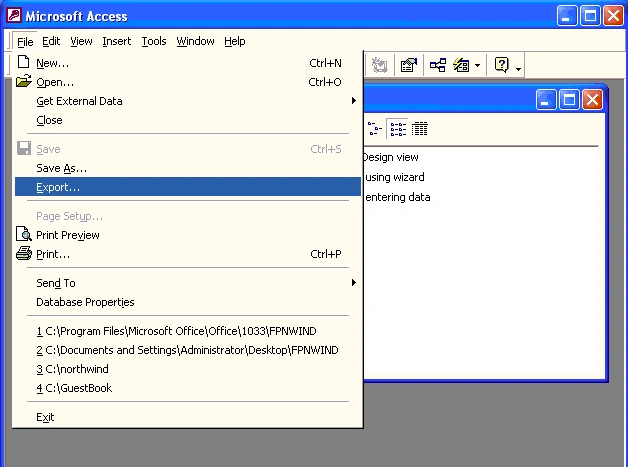Click the Open folder icon in File menu
Screen dimensions: 628x467
(24, 81)
